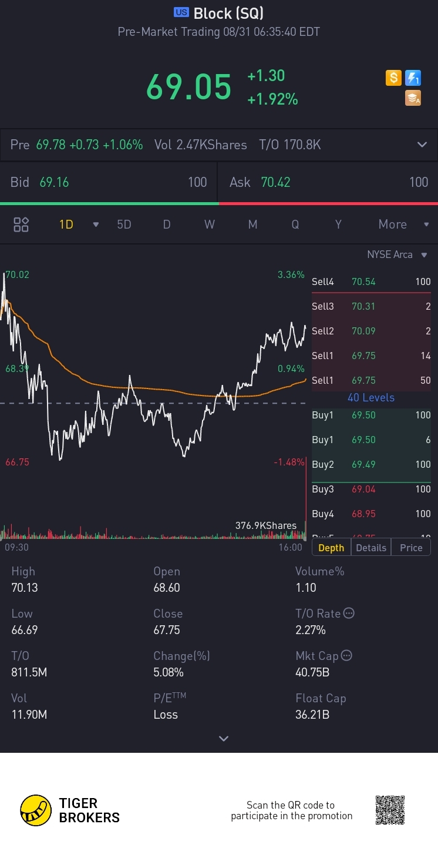Tap the Buy4 68.95 order row
This screenshot has width=438, height=868.
[371, 514]
